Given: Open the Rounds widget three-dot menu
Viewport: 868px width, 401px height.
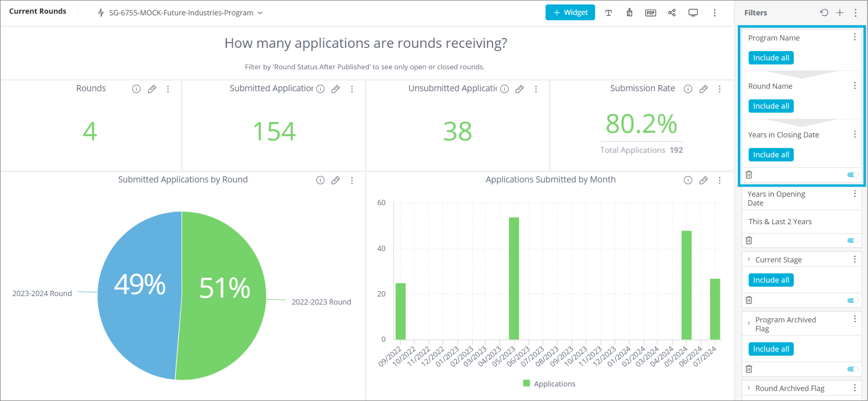Looking at the screenshot, I should [x=168, y=89].
